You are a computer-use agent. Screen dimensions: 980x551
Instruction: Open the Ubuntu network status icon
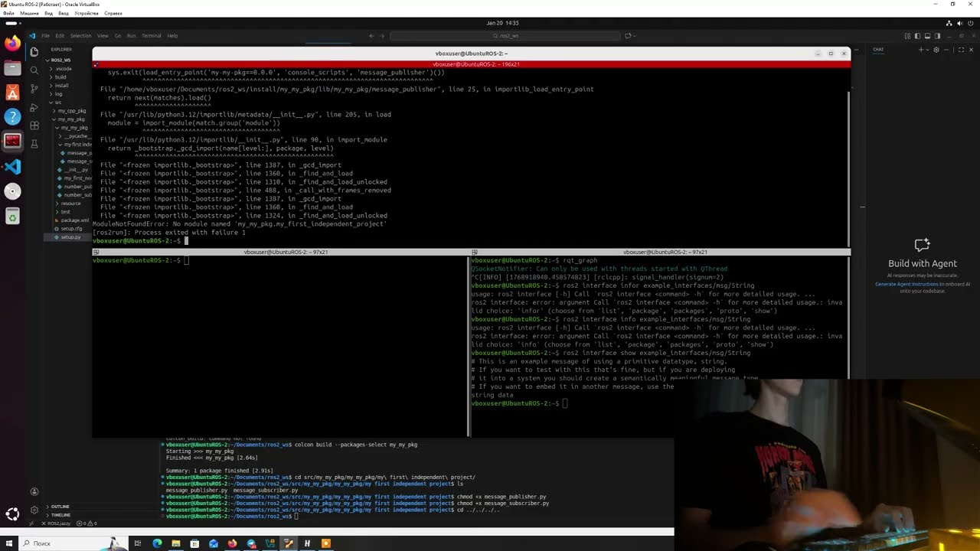tap(949, 23)
